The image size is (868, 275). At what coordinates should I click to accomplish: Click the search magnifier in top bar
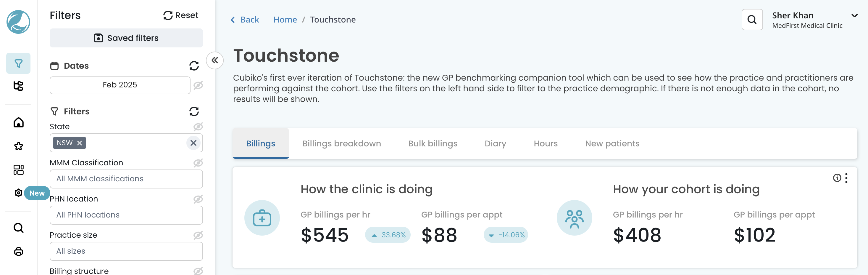pyautogui.click(x=752, y=20)
